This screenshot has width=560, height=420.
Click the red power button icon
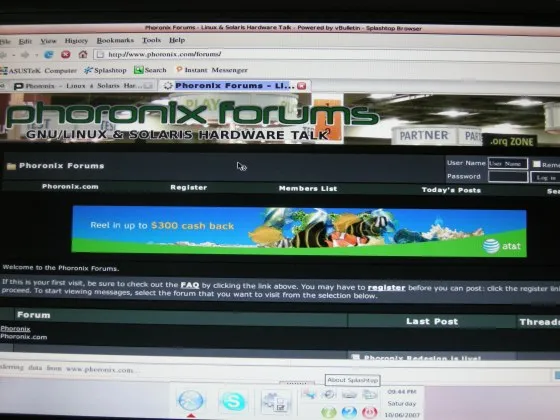pyautogui.click(x=370, y=412)
